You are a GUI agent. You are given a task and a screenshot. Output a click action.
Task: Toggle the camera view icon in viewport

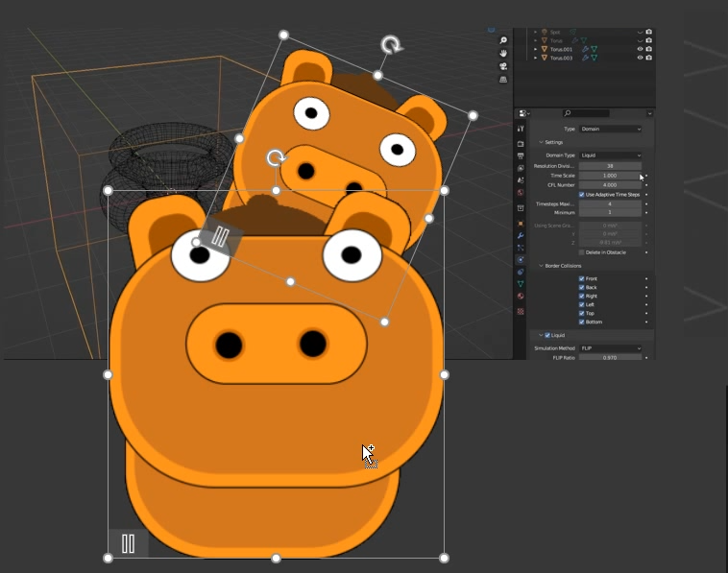(x=503, y=66)
